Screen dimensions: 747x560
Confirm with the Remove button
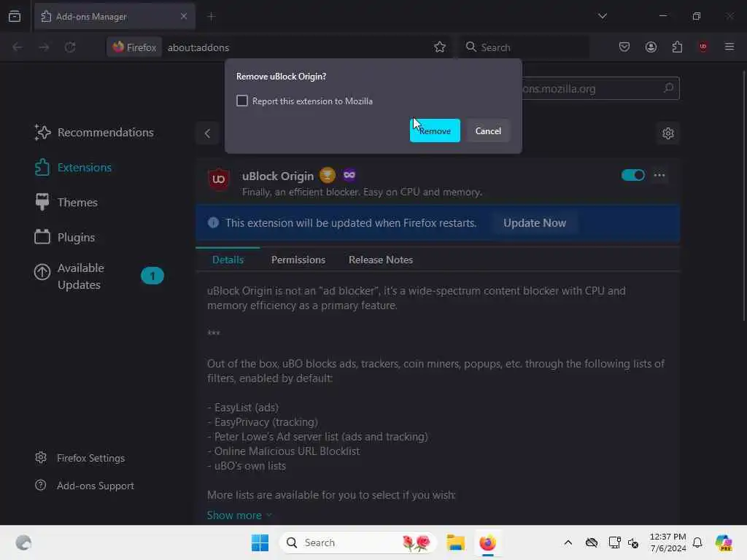tap(435, 131)
